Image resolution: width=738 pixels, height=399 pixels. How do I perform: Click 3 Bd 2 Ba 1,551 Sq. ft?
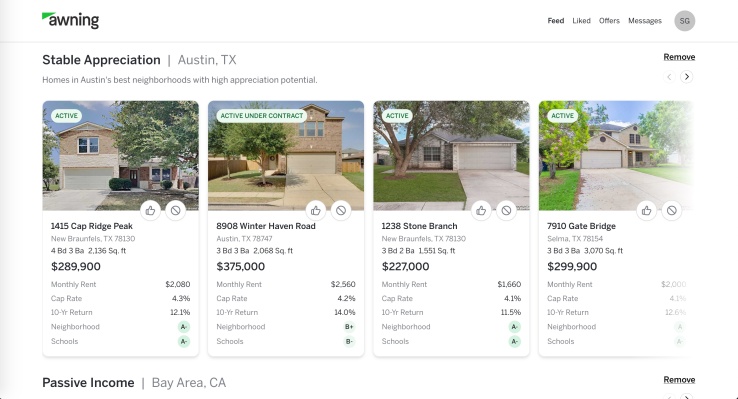(x=418, y=251)
